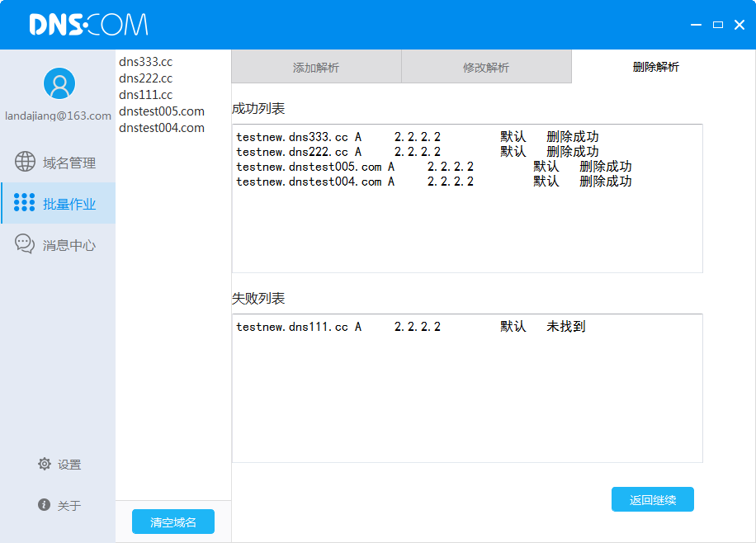Click the DNS.COM logo

[88, 25]
